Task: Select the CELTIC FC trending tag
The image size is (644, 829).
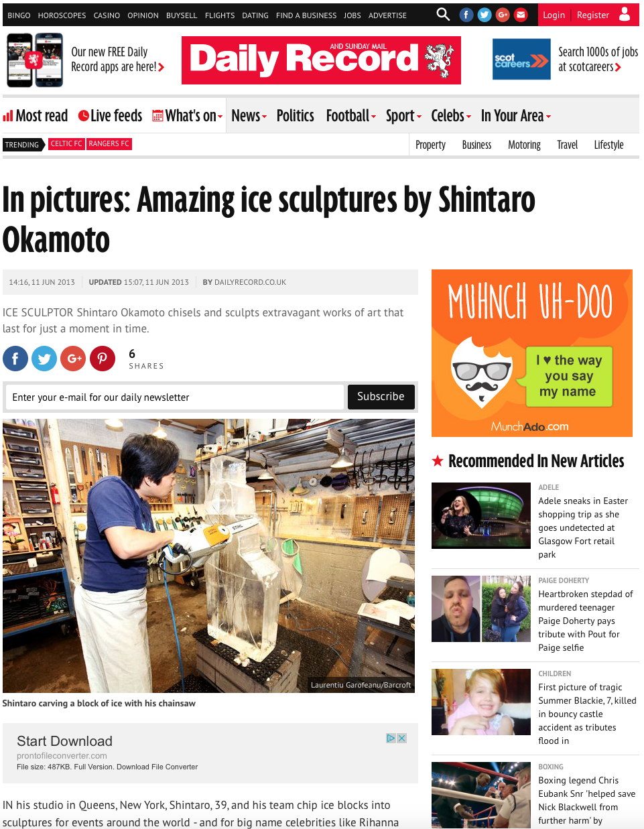Action: [66, 144]
